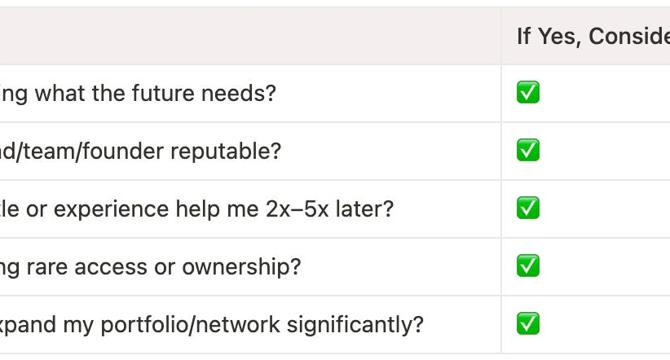The height and width of the screenshot is (360, 670).
Task: Select the "rare access or ownership?" question cell
Action: 250,267
